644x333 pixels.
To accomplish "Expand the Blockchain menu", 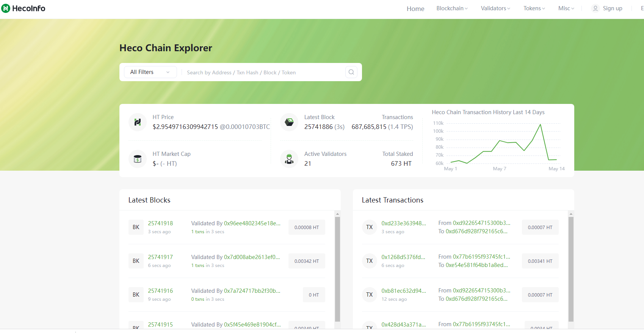I will click(452, 8).
